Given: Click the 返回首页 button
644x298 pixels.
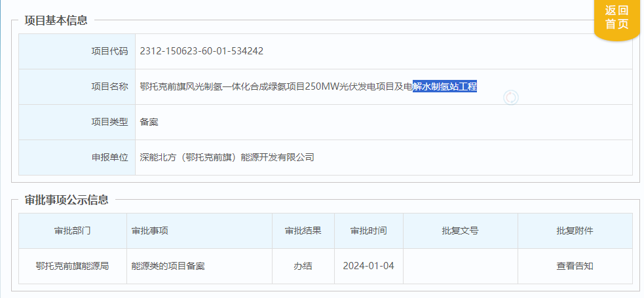Looking at the screenshot, I should [616, 18].
